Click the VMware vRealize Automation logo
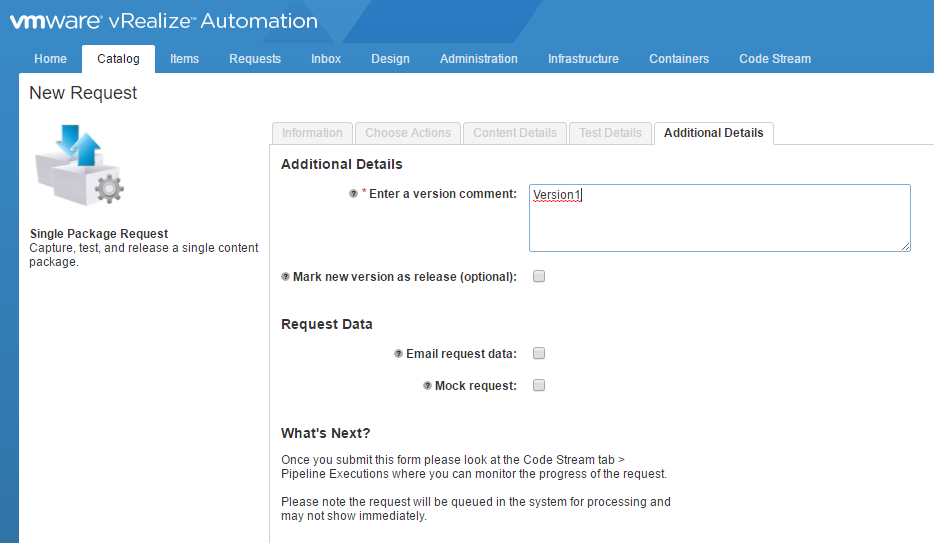The height and width of the screenshot is (543, 934). (x=163, y=21)
